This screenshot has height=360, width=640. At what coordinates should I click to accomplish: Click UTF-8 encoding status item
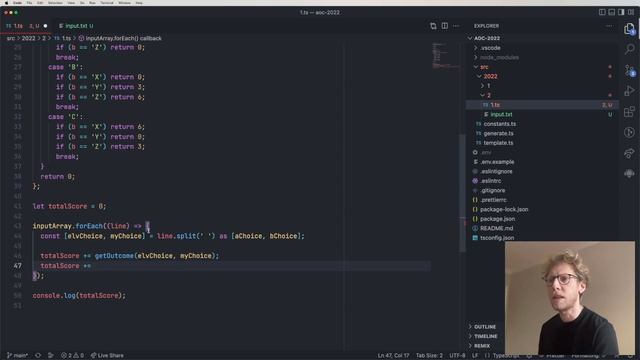457,356
